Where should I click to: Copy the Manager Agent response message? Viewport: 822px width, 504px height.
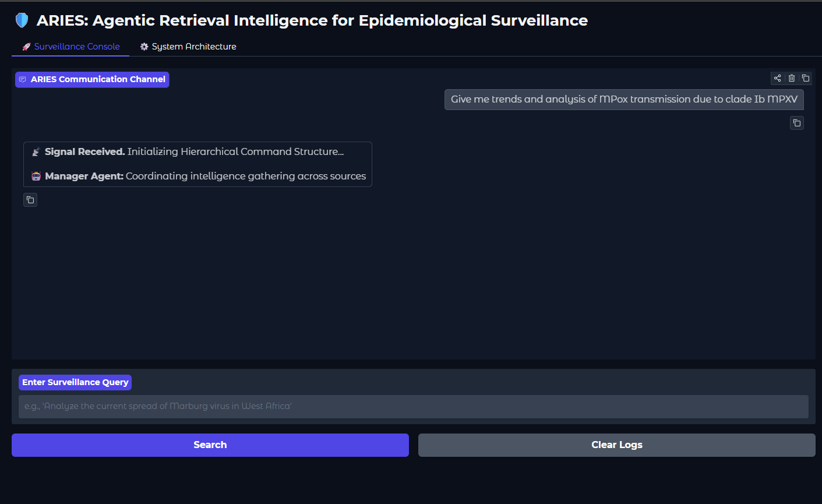pos(30,200)
